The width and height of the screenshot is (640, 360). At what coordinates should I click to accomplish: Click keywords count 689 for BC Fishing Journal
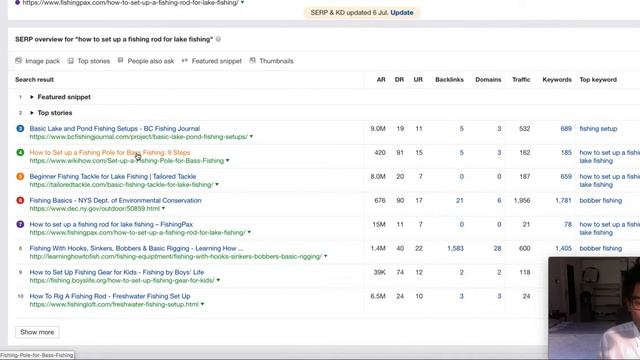pyautogui.click(x=566, y=129)
